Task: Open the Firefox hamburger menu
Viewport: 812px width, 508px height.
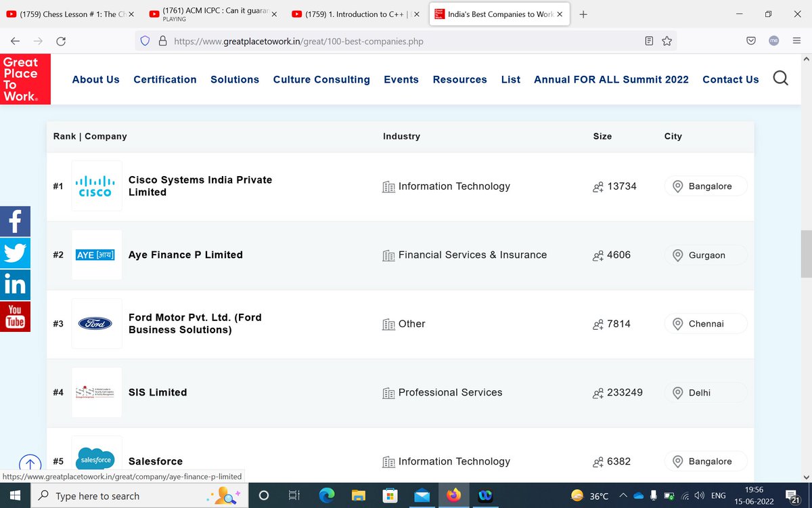Action: click(796, 41)
